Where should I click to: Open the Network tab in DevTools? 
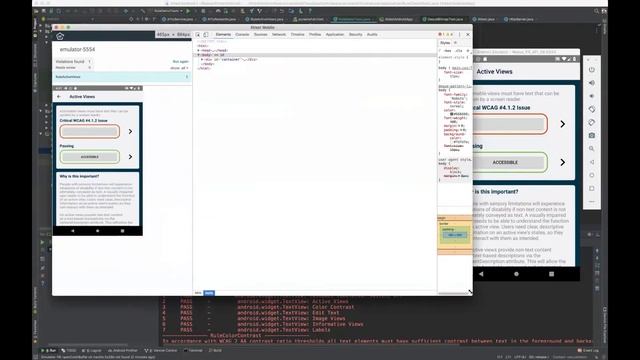coord(279,35)
